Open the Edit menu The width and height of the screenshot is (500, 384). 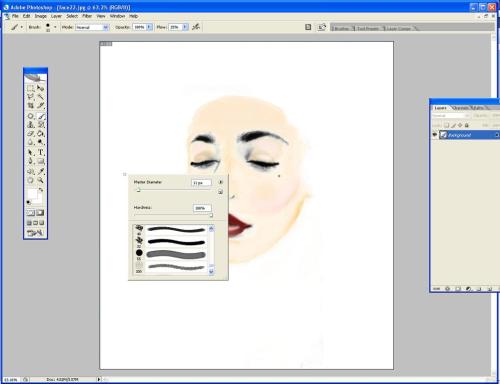[26, 16]
